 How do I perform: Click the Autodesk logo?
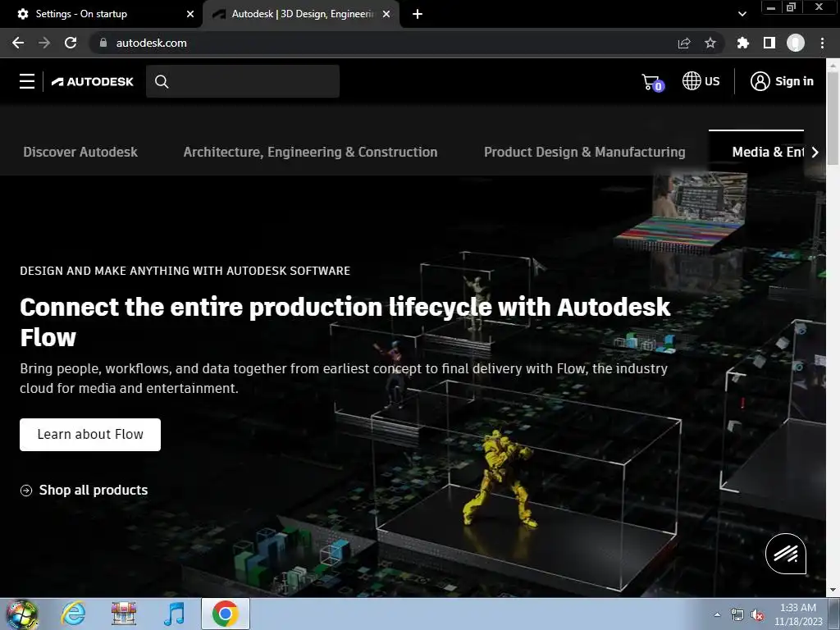click(92, 81)
